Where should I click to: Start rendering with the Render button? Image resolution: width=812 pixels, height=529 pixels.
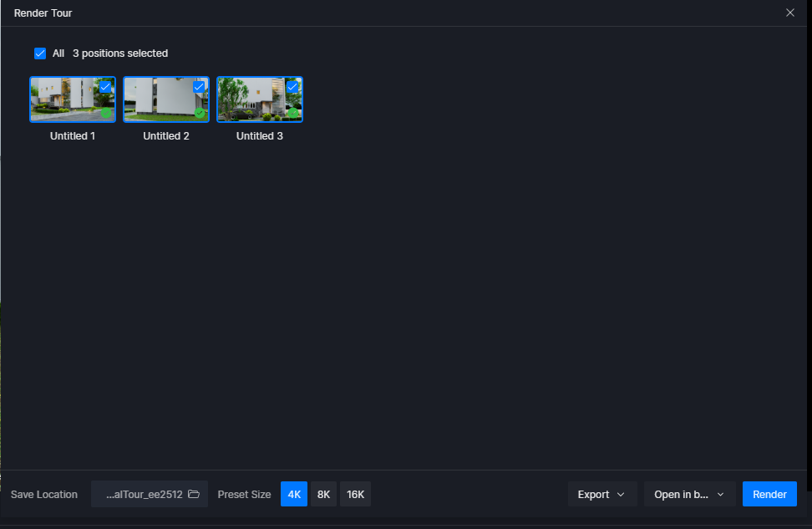click(769, 494)
